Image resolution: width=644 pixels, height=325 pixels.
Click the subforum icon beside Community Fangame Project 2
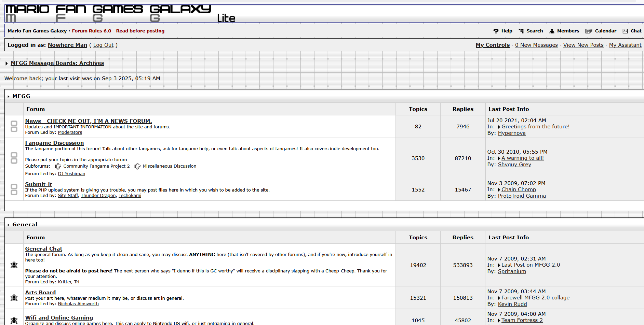58,166
